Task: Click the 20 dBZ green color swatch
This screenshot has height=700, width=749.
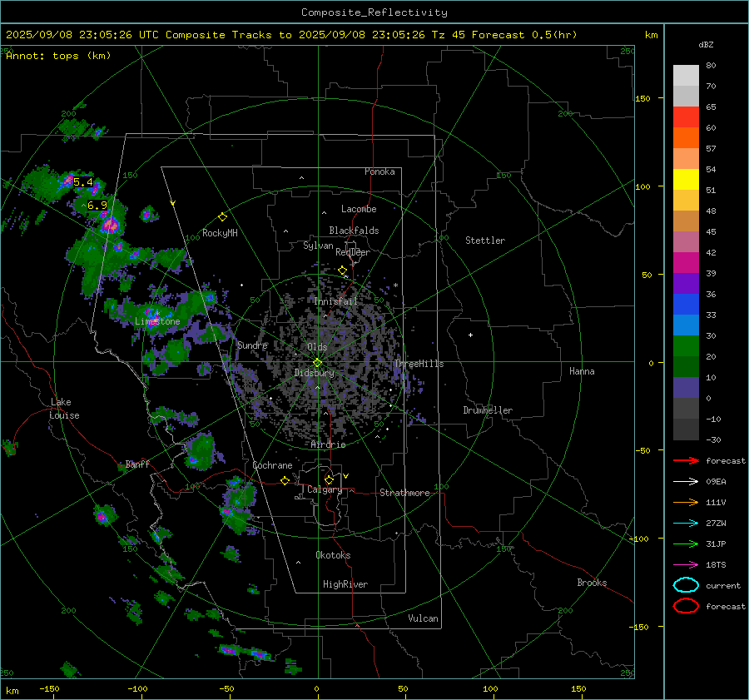Action: pos(686,346)
